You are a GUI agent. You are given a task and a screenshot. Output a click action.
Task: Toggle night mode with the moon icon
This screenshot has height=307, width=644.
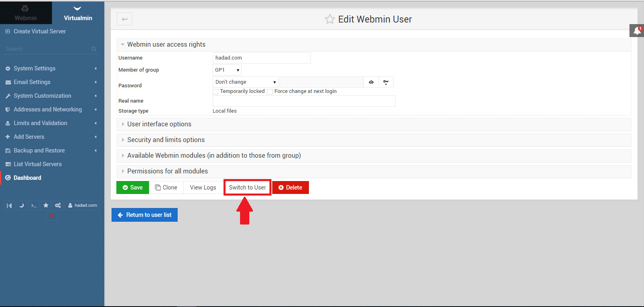pos(21,206)
